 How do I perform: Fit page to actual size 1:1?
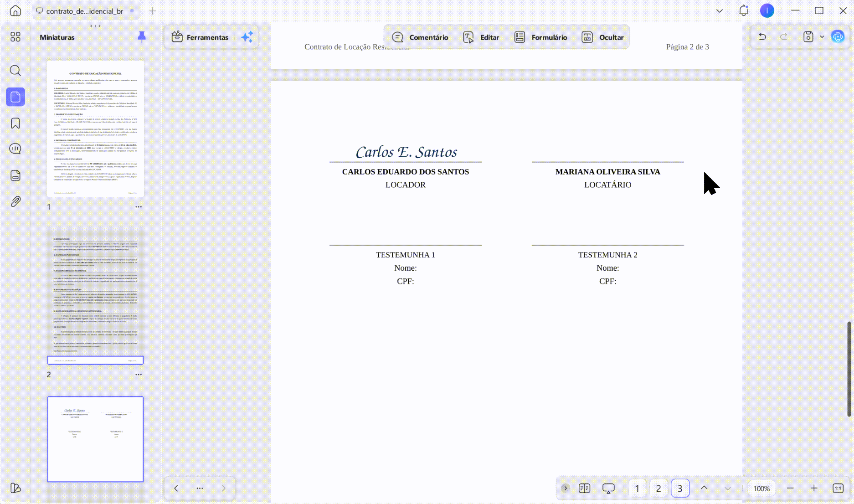(x=838, y=488)
